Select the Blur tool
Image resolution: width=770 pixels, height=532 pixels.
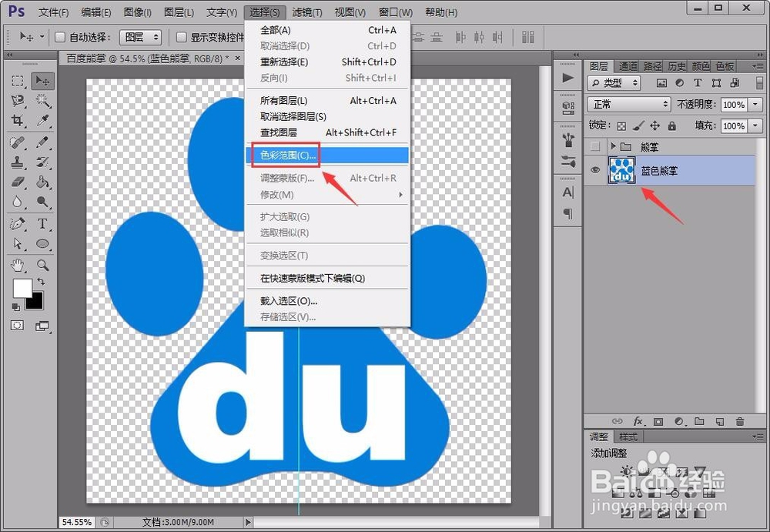[18, 202]
